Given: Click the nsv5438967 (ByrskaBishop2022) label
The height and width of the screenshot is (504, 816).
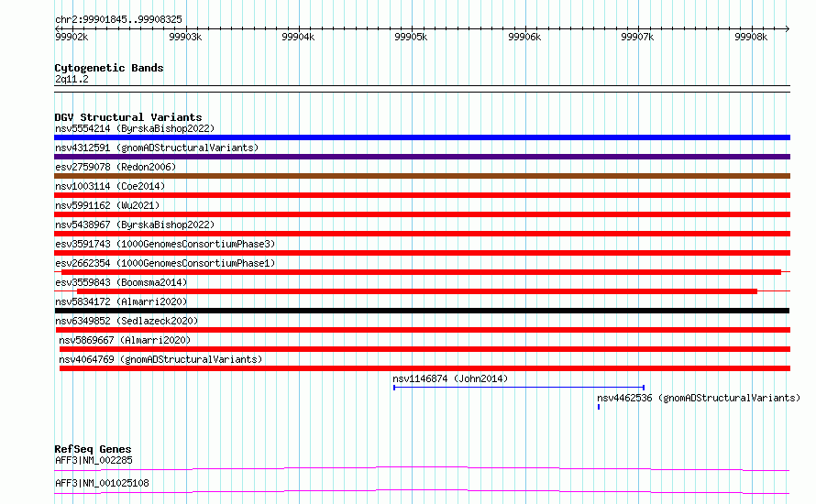Looking at the screenshot, I should [x=135, y=225].
